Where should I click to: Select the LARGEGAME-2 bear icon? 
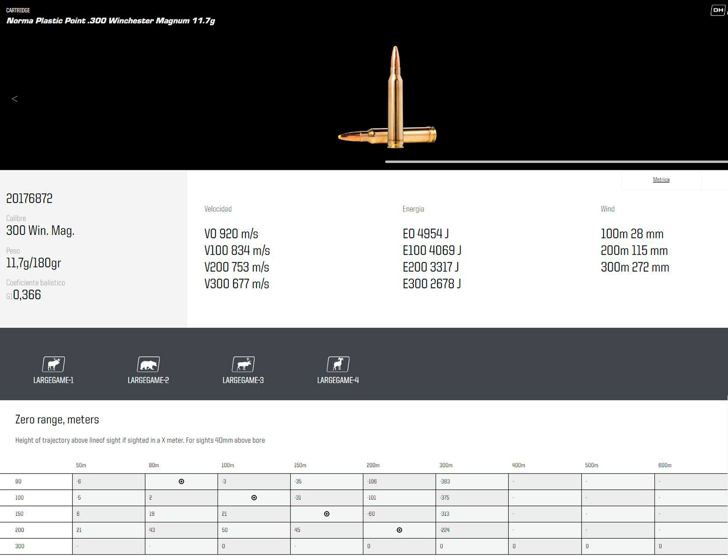pos(148,364)
